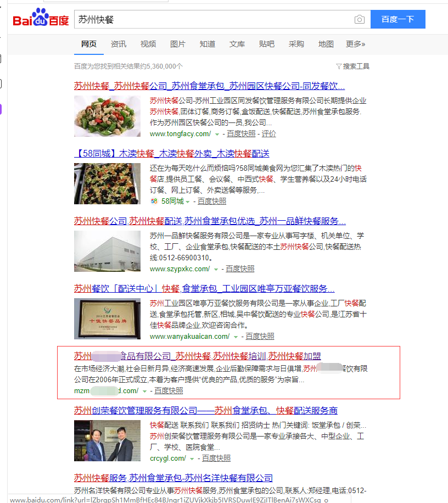Image resolution: width=448 pixels, height=503 pixels.
Task: Click the award plaque thumbnail
Action: click(108, 318)
